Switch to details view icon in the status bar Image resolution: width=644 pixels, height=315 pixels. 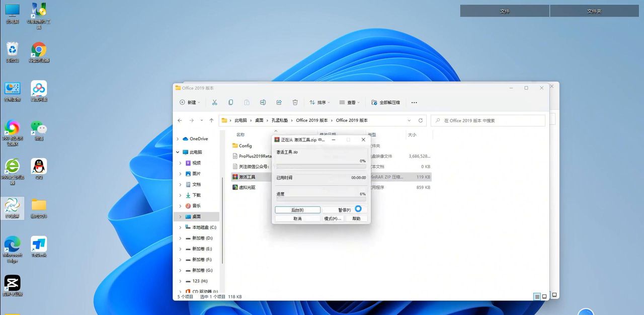point(537,297)
